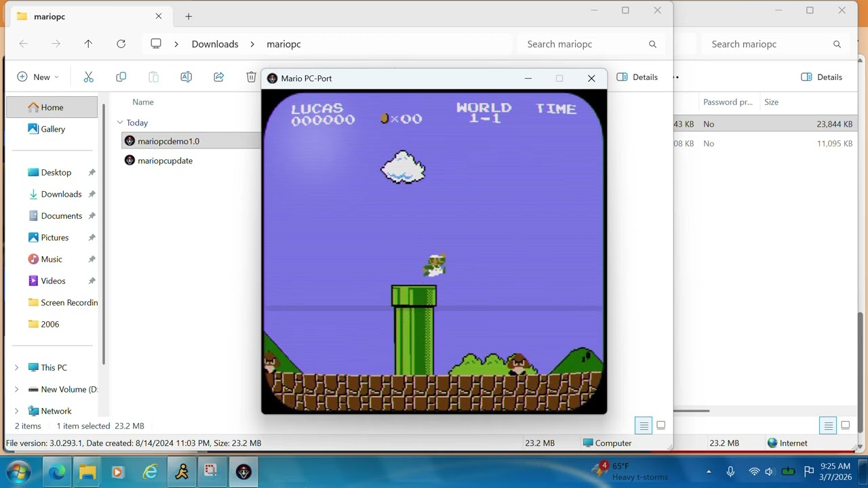Open Pictures in sidebar
Viewport: 868px width, 488px height.
54,237
